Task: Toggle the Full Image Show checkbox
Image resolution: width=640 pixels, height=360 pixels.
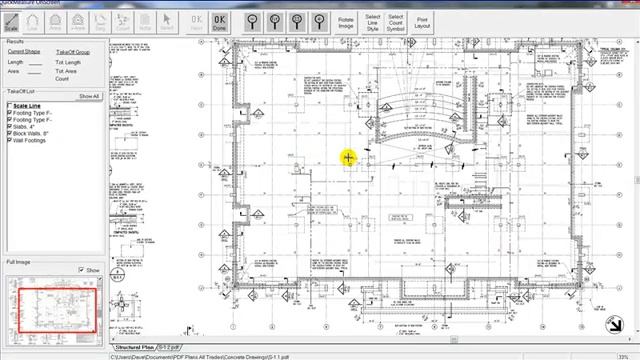Action: 81,270
